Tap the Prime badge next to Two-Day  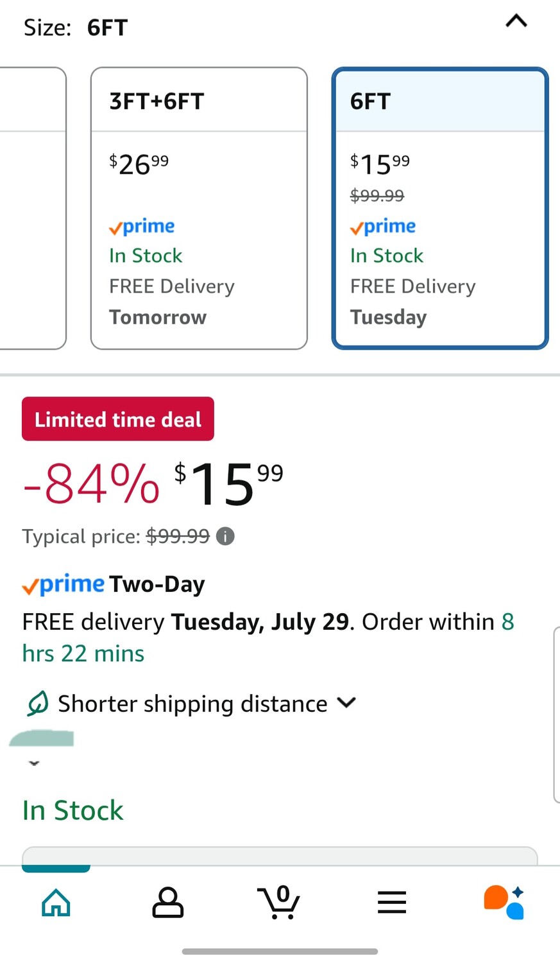[62, 584]
